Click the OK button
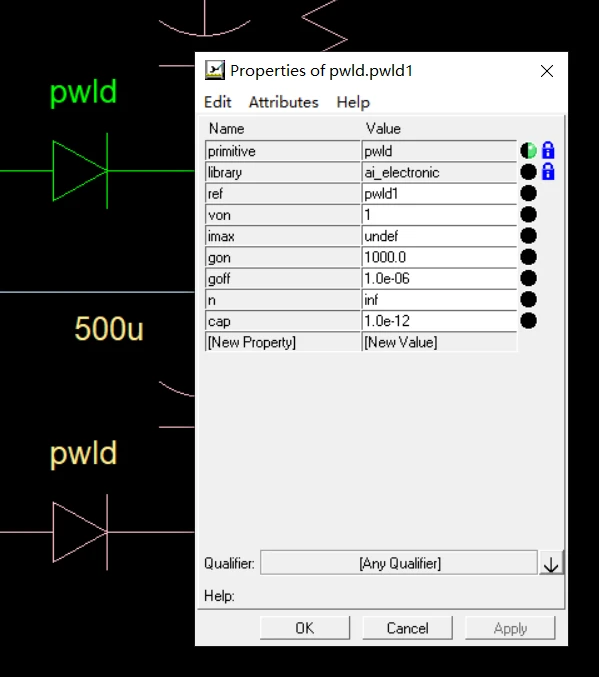 pos(305,628)
